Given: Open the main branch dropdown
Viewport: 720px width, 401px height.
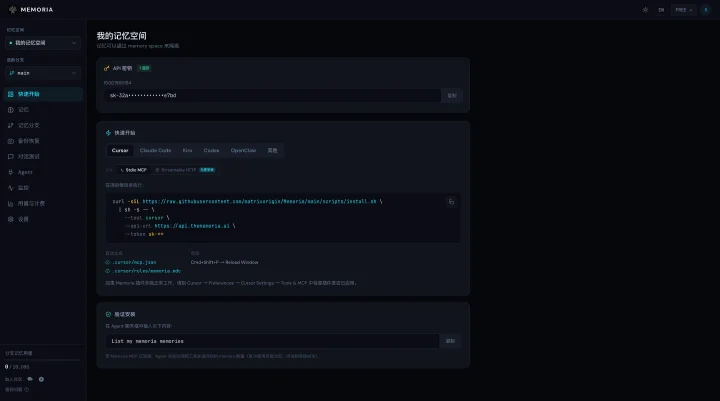Looking at the screenshot, I should 43,73.
